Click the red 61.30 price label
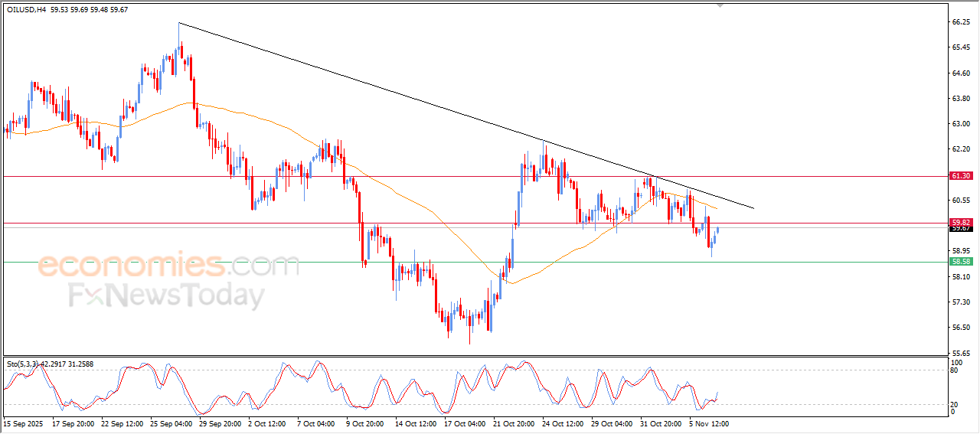This screenshot has width=980, height=434. pos(960,176)
